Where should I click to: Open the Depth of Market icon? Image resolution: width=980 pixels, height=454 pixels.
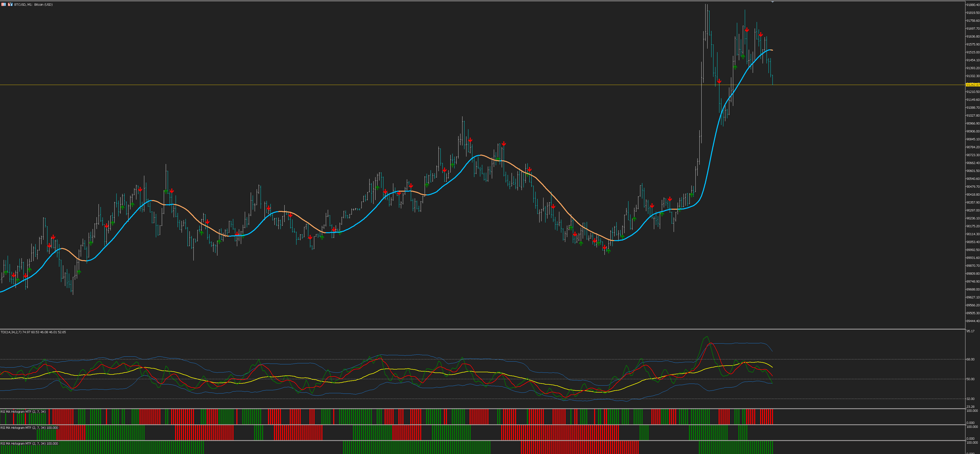(3, 4)
